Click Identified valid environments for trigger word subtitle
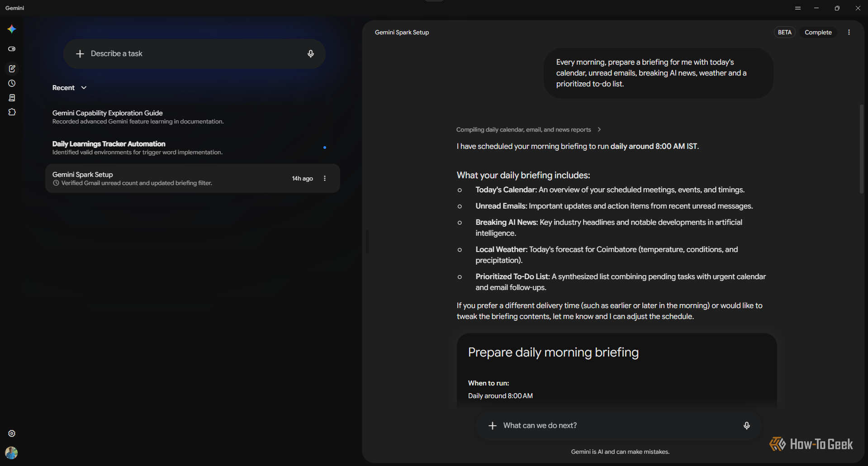This screenshot has height=466, width=868. point(138,152)
